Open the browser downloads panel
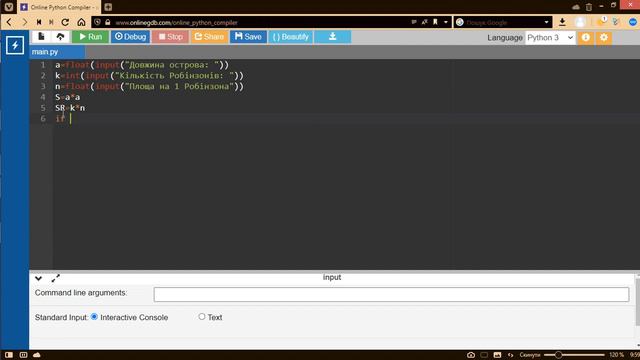640x360 pixels. pos(562,22)
